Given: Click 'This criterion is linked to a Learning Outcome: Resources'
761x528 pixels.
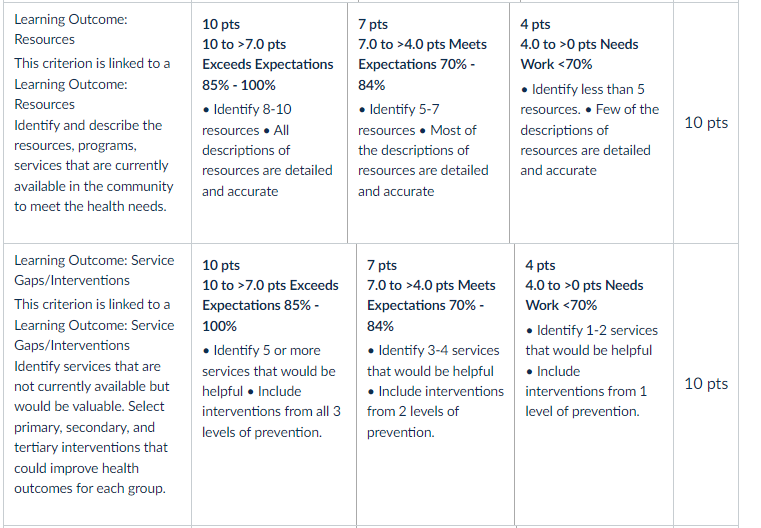Looking at the screenshot, I should [92, 83].
